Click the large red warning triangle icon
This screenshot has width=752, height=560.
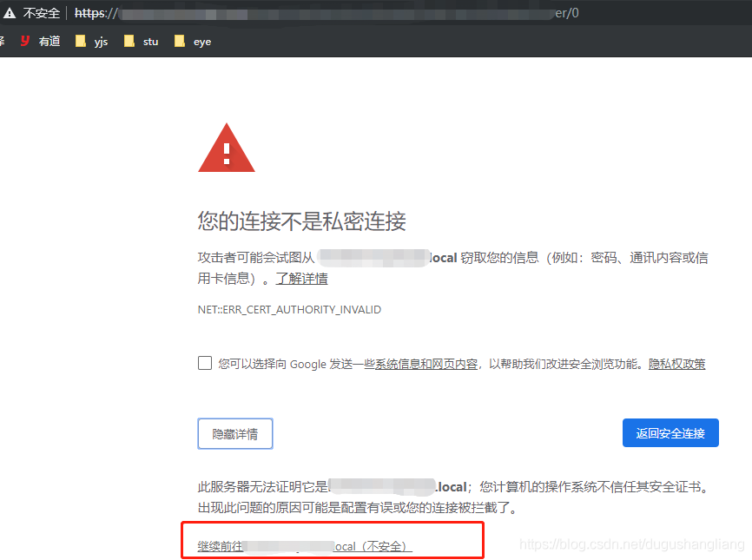[x=226, y=148]
